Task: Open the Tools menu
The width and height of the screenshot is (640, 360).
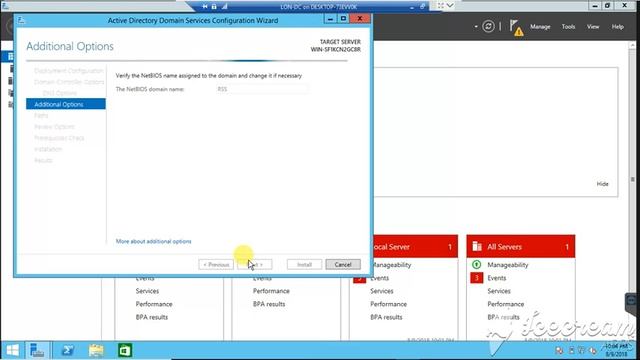Action: [568, 27]
